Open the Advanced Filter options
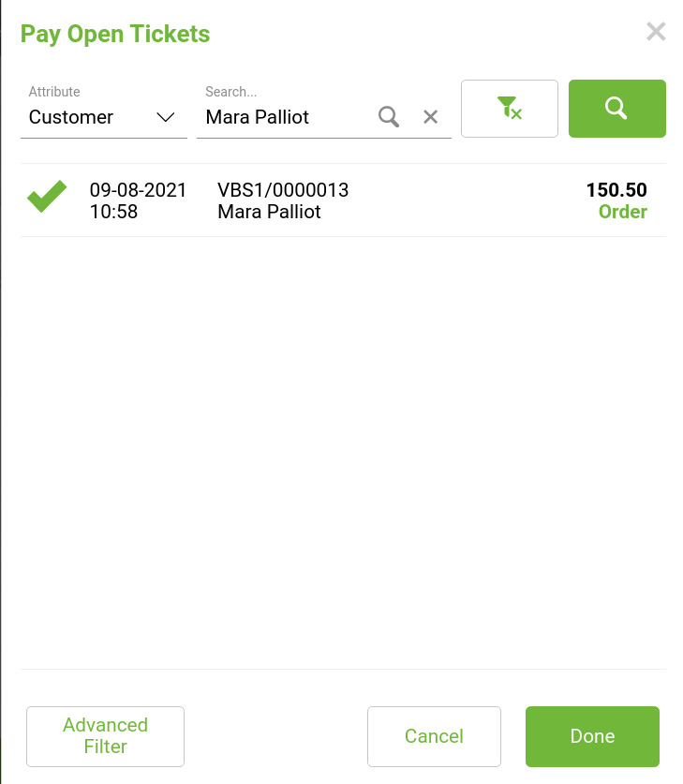Image resolution: width=683 pixels, height=784 pixels. pyautogui.click(x=106, y=736)
